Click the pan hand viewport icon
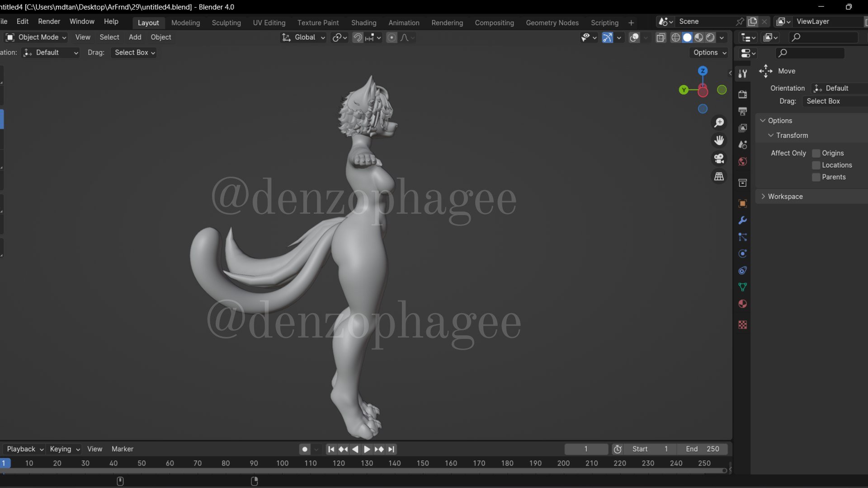 [x=719, y=141]
